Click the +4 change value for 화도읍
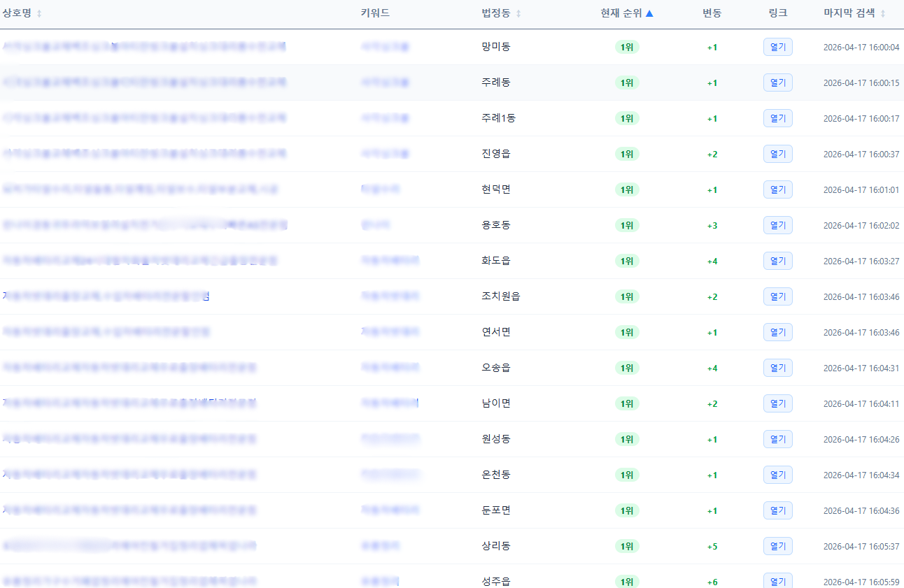The width and height of the screenshot is (904, 588). [712, 261]
